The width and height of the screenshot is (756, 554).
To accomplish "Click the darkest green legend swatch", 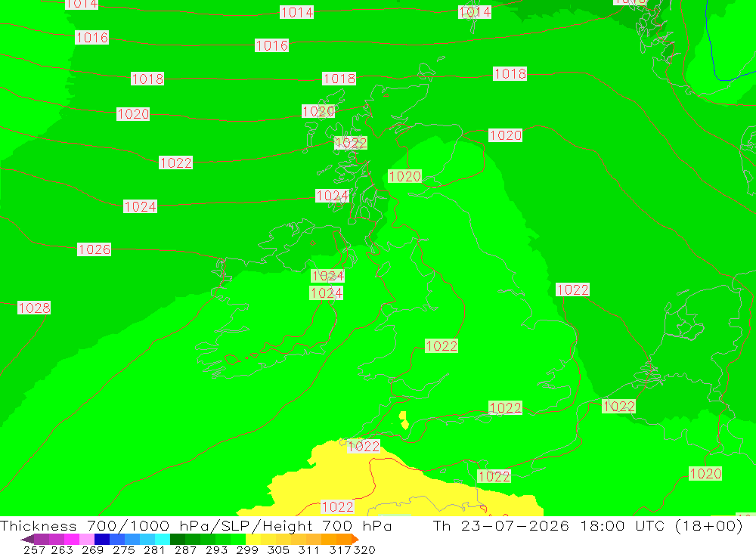I will pyautogui.click(x=178, y=539).
